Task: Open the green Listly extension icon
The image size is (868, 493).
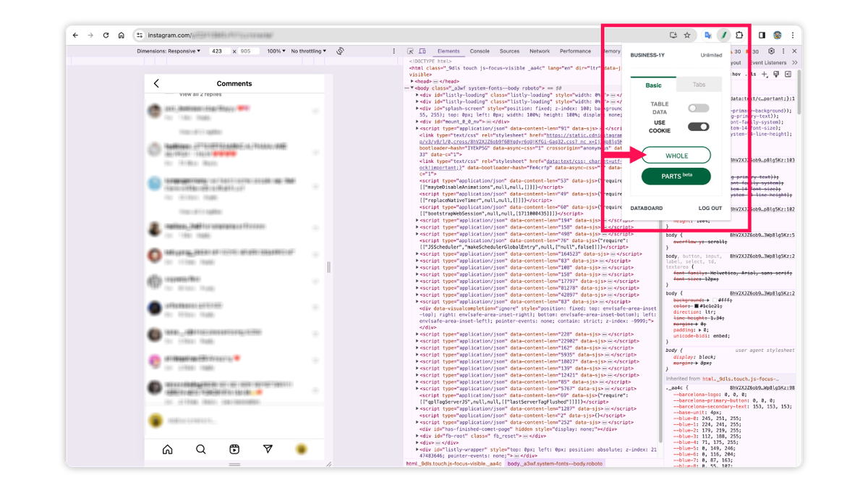Action: click(723, 35)
